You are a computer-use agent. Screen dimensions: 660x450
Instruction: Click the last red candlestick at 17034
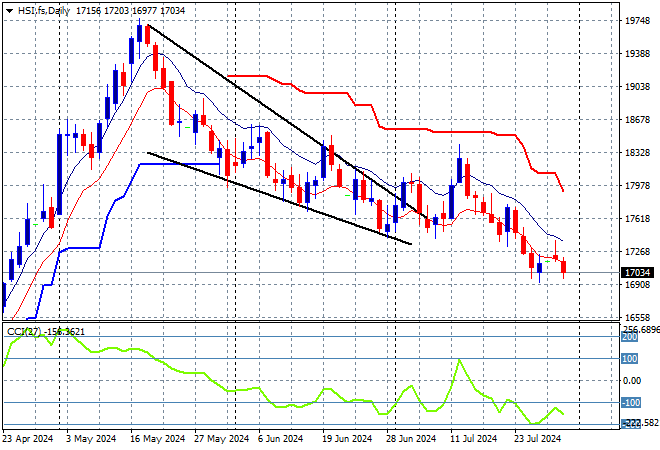click(564, 267)
